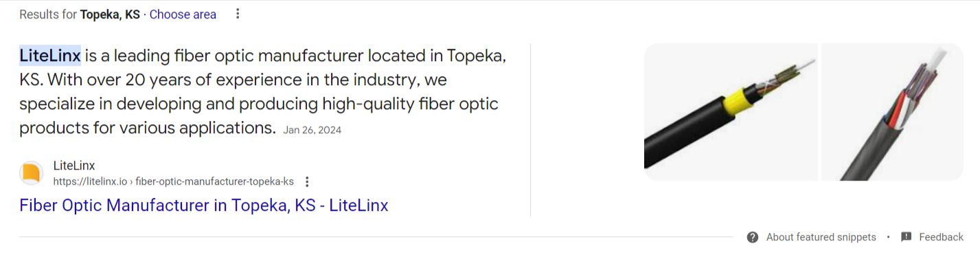The height and width of the screenshot is (270, 980).
Task: Click the LiteLinx site name above the URL
Action: (74, 166)
